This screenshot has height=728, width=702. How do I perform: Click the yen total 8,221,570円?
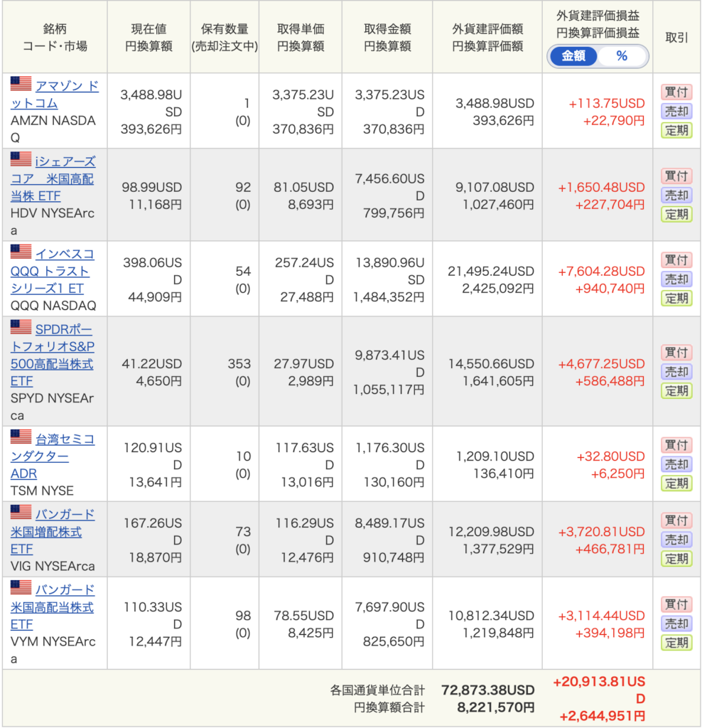click(x=496, y=707)
